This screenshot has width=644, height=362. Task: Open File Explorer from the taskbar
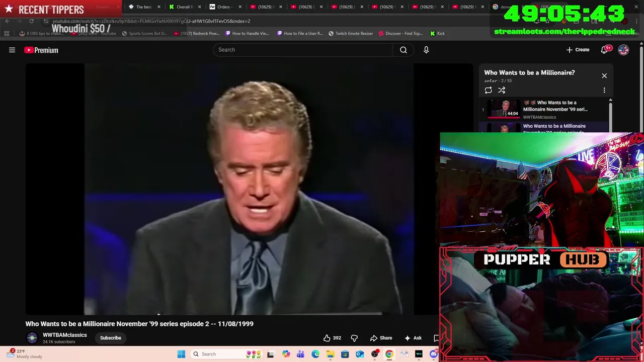click(330, 354)
